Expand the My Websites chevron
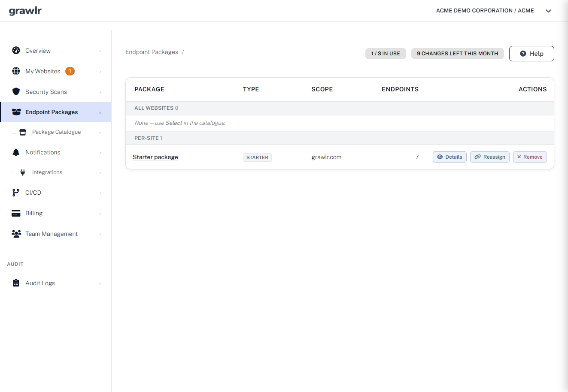This screenshot has height=392, width=568. tap(100, 72)
